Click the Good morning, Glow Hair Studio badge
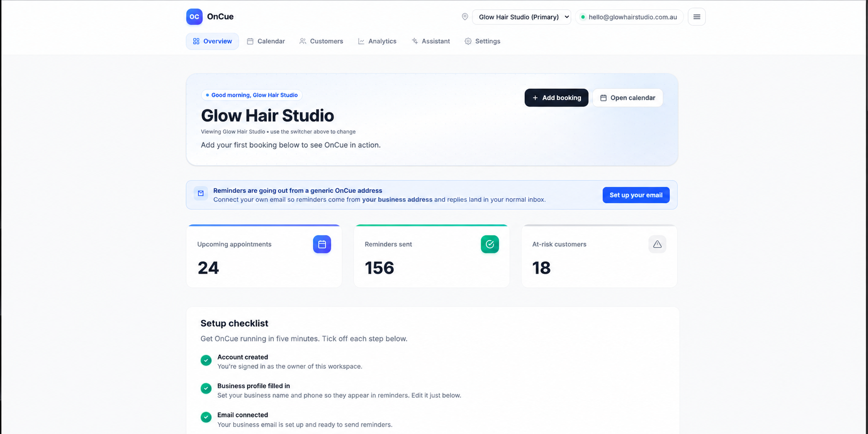 click(252, 95)
